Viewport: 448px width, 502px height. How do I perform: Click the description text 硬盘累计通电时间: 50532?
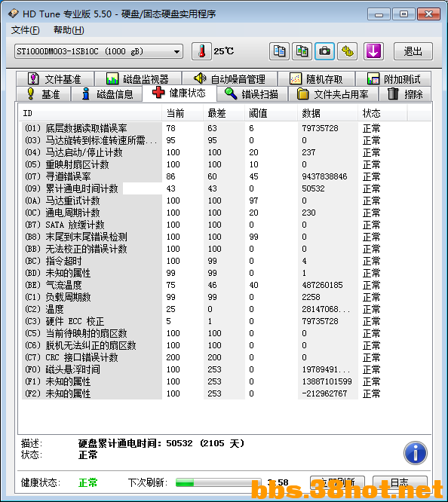pos(136,443)
